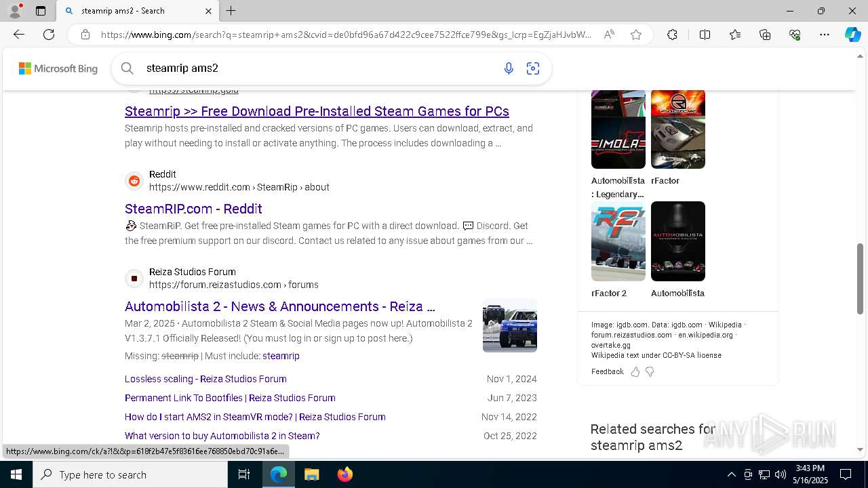Click the Microsoft Bing logo
The image size is (868, 488).
point(58,68)
